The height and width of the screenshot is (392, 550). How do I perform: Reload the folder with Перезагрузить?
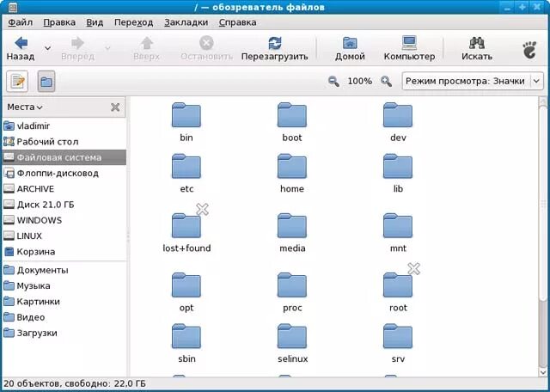click(x=275, y=49)
